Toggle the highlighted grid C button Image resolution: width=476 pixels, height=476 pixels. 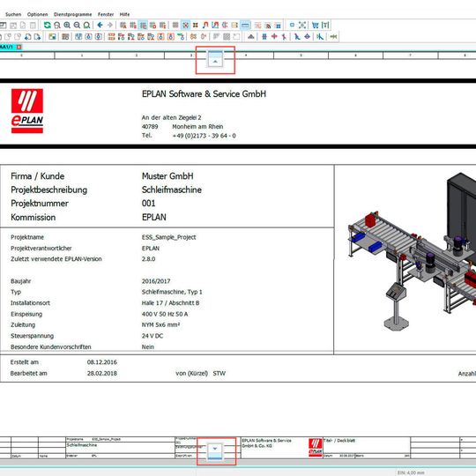(x=143, y=26)
